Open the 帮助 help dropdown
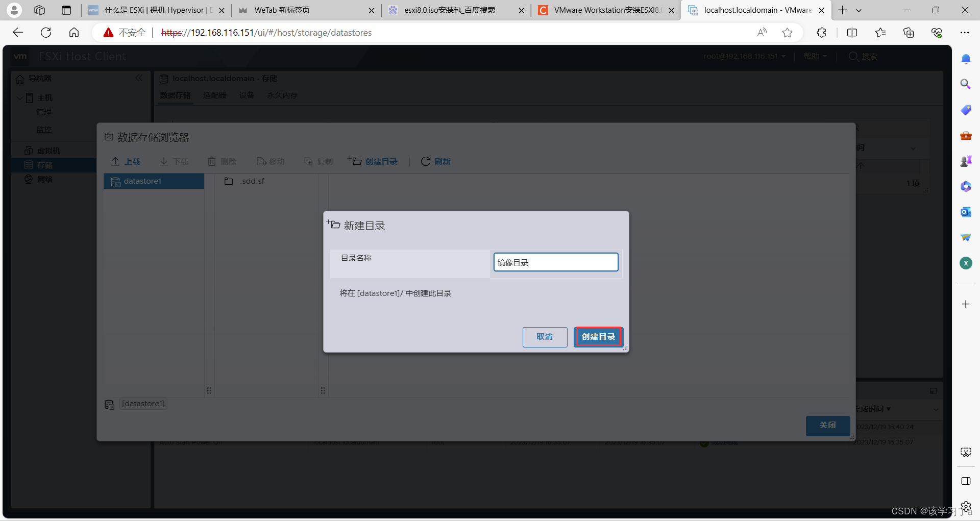Screen dimensions: 980x521 [x=815, y=56]
